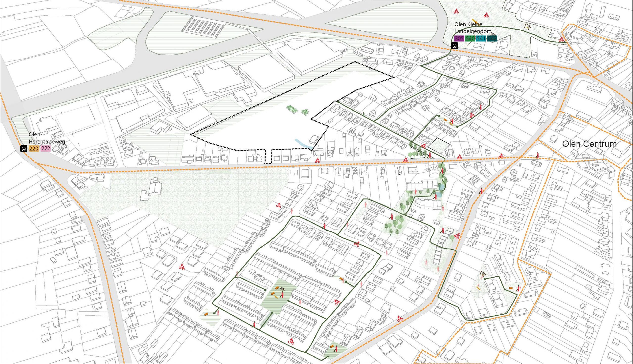The width and height of the screenshot is (633, 364).
Task: Click the solid black-outlined square plot near tree row
Action: tap(438, 145)
